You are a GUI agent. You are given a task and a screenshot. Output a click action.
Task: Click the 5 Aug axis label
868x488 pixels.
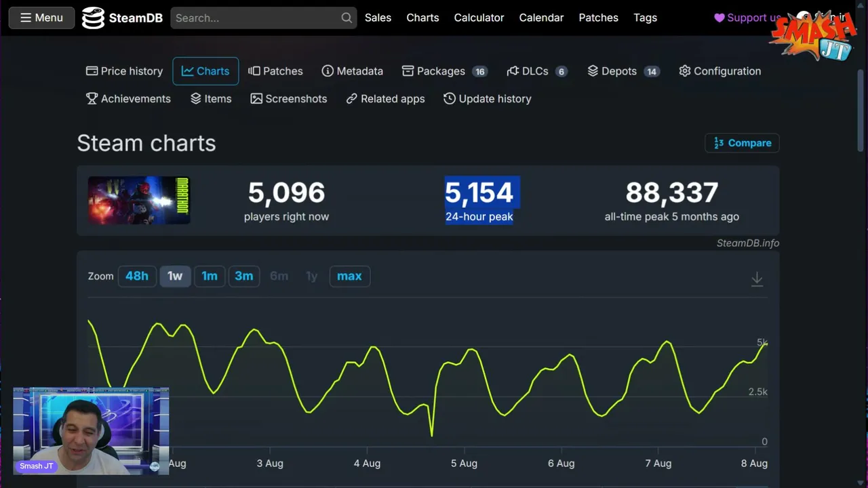tap(464, 464)
